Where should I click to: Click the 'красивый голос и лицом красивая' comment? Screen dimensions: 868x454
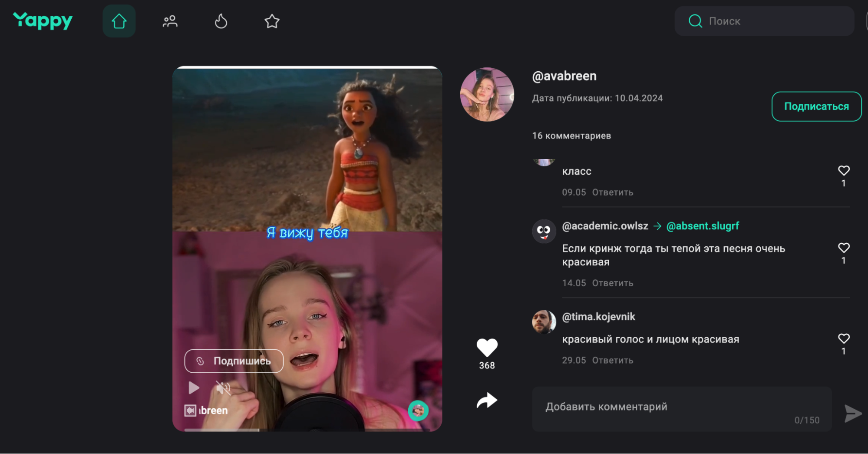pyautogui.click(x=650, y=339)
